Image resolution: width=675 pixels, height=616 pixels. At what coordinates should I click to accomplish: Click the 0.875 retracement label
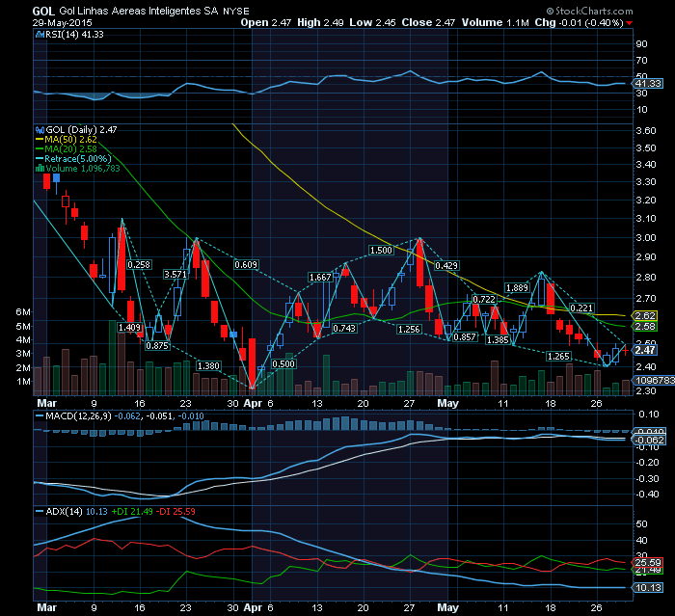click(157, 346)
